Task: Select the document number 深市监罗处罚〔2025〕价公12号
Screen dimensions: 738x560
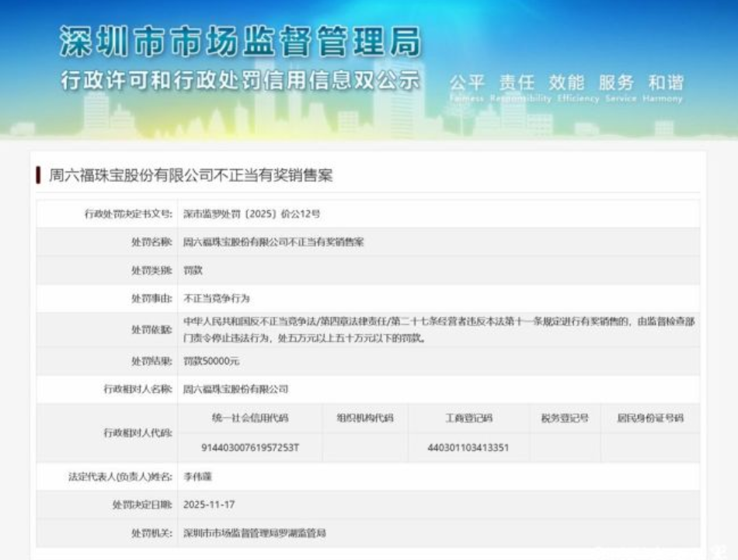Action: coord(252,214)
